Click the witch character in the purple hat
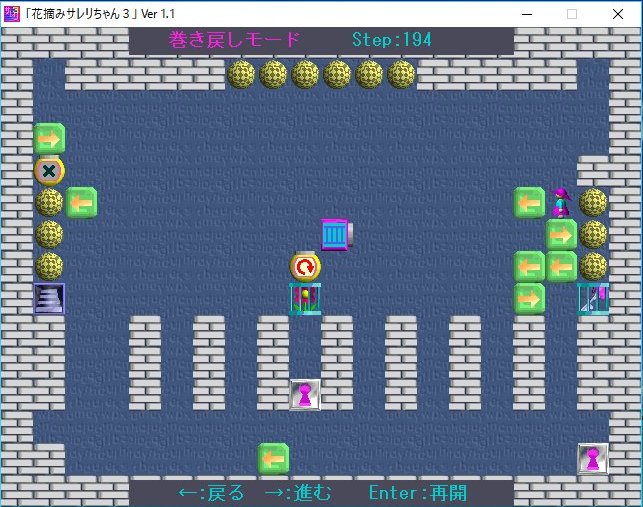The width and height of the screenshot is (643, 507). coord(561,202)
